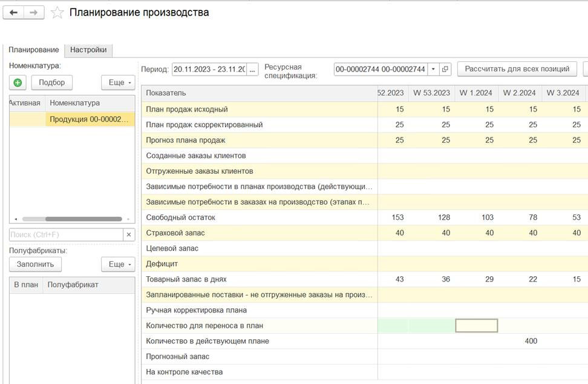588x384 pixels.
Task: Open the Еще menu under Полуфабрикаты
Action: pyautogui.click(x=118, y=264)
